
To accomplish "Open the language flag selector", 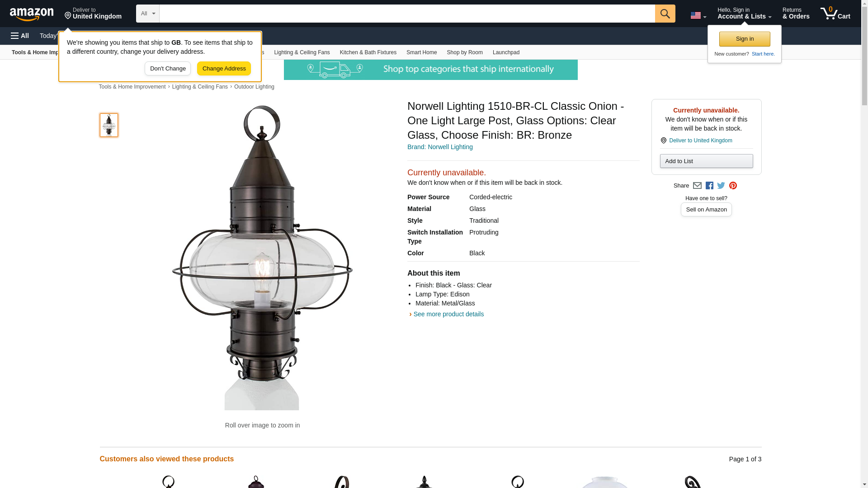I will 698,15.
